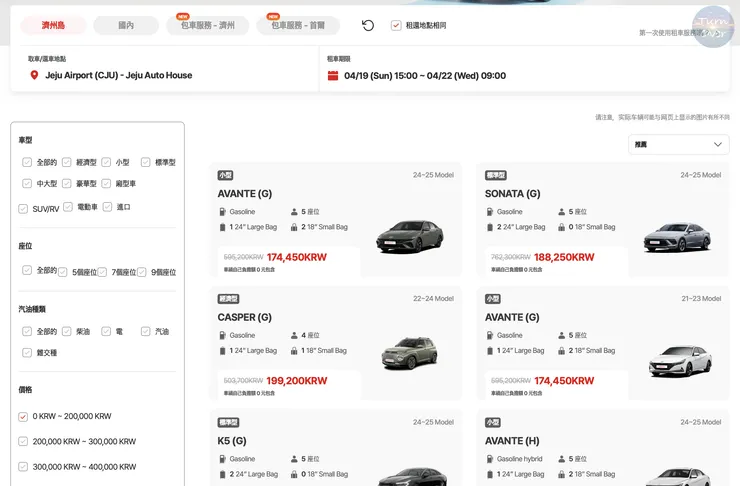The image size is (740, 486).
Task: Check 300,000 KRW ~ 400,000 KRW price
Action: [x=23, y=467]
